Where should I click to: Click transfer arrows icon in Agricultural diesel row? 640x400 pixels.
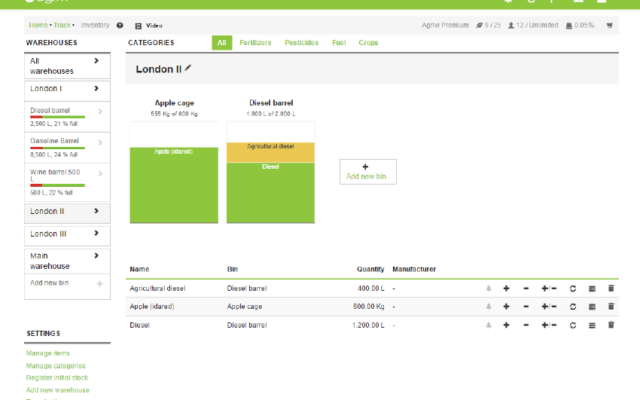[x=573, y=289]
